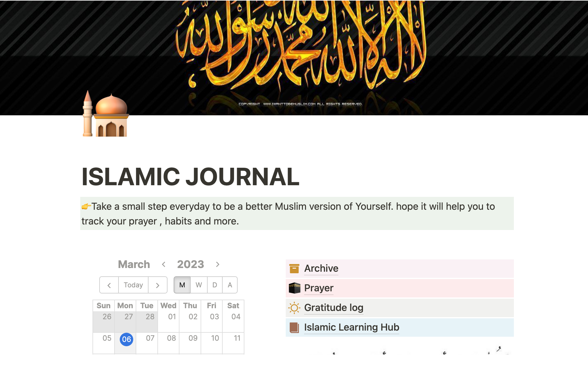Expand the 2023 year dropdown
This screenshot has height=368, width=588.
190,264
